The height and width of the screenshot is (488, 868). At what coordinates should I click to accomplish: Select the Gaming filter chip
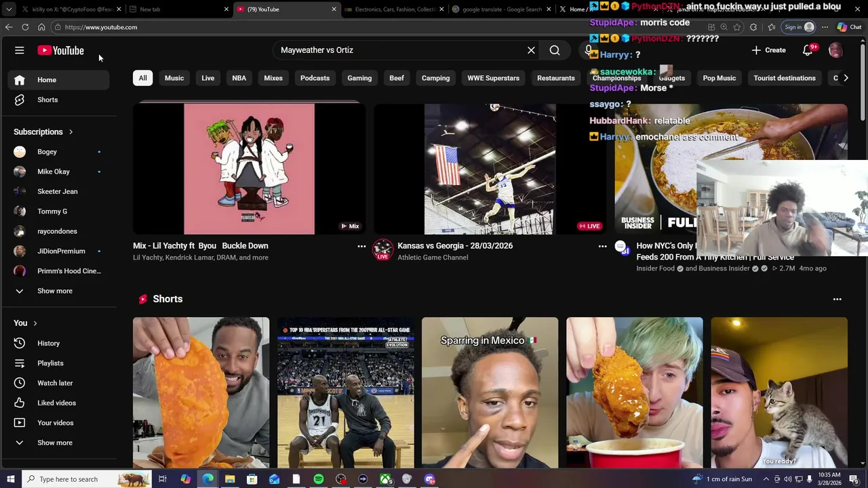(359, 78)
